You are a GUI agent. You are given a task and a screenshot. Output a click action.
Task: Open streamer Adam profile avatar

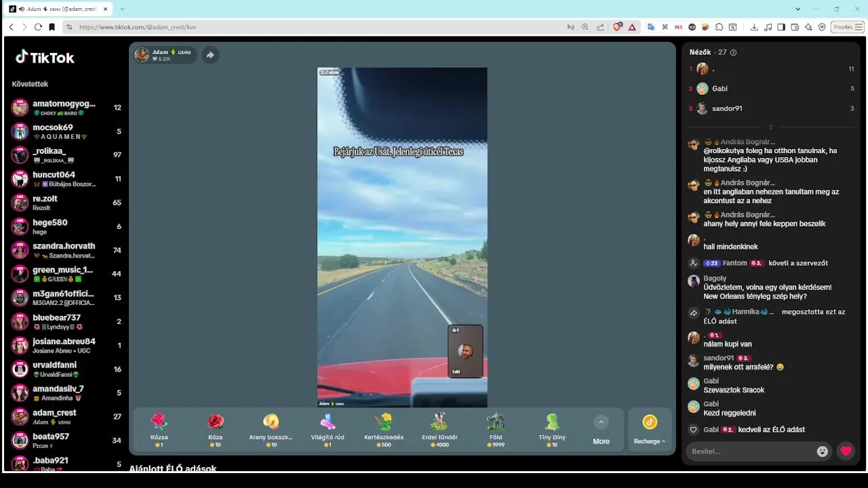pos(142,55)
